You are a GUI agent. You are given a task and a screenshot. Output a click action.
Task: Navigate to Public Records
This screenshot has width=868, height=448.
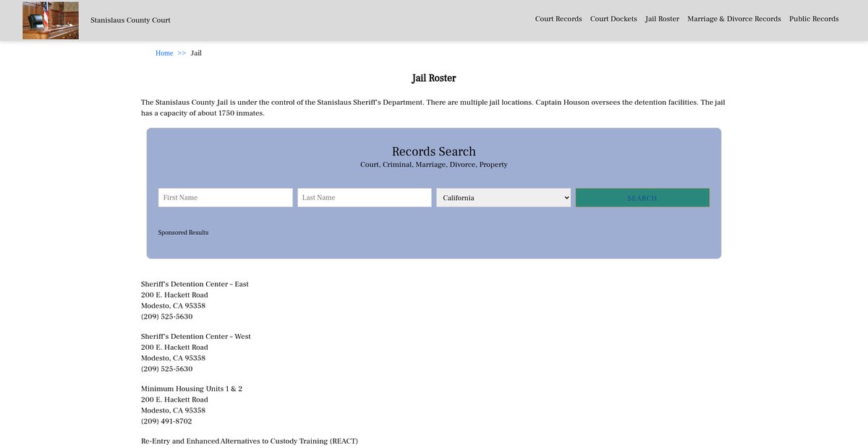coord(814,19)
